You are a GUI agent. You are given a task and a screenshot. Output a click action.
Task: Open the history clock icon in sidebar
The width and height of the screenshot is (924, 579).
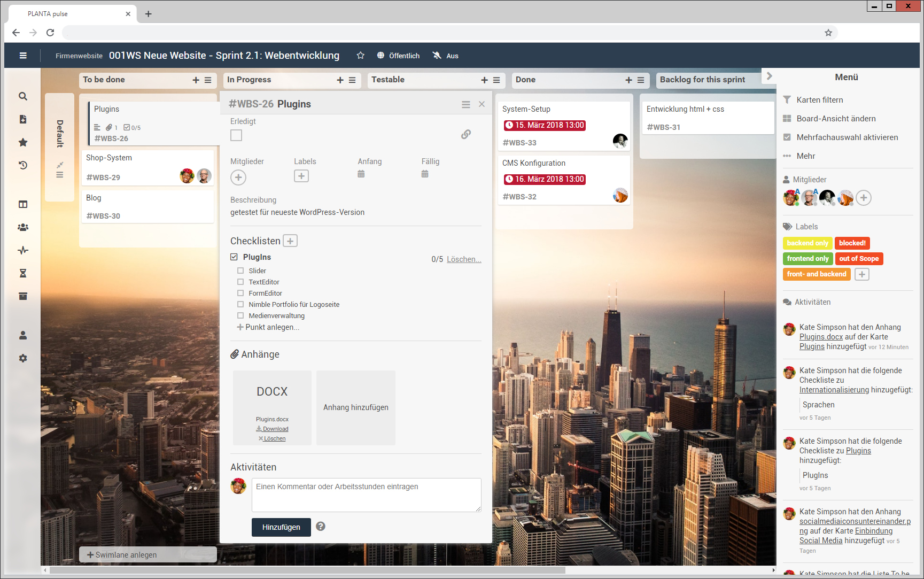[23, 165]
